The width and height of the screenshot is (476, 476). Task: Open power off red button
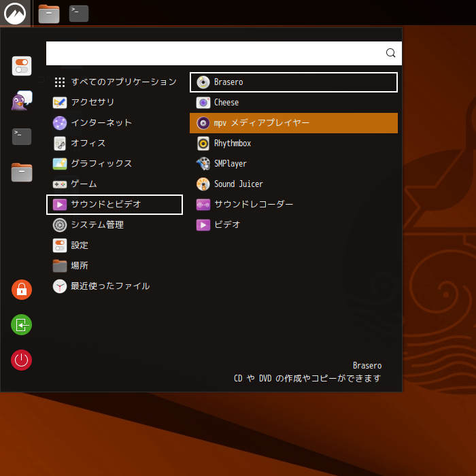(x=22, y=360)
